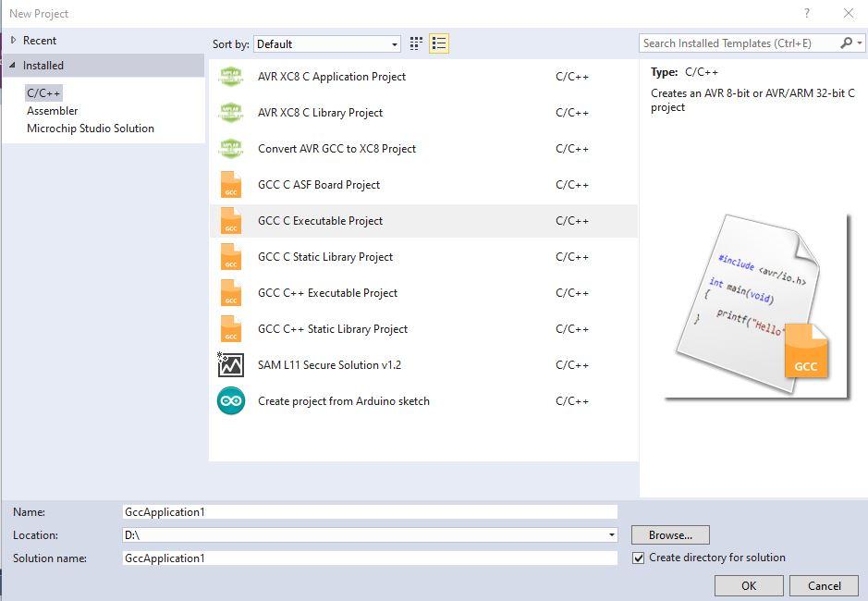Click the SAM L11 Secure Solution icon

tap(231, 364)
